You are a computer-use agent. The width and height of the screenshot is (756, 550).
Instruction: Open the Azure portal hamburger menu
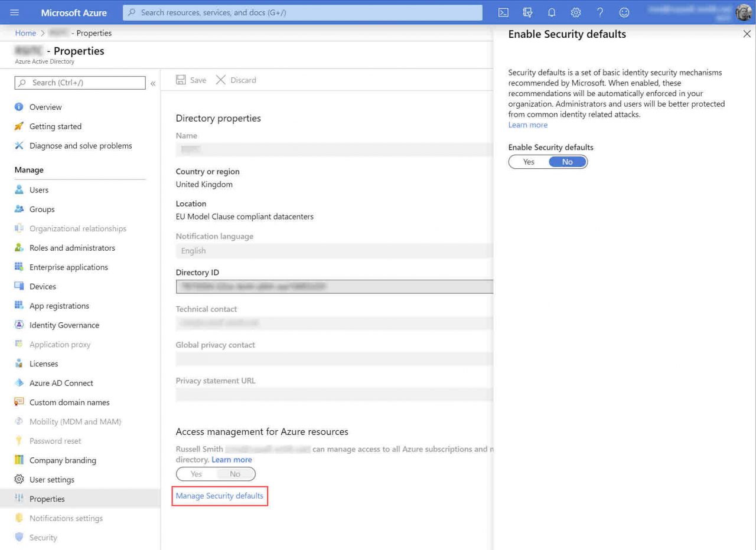pos(15,12)
